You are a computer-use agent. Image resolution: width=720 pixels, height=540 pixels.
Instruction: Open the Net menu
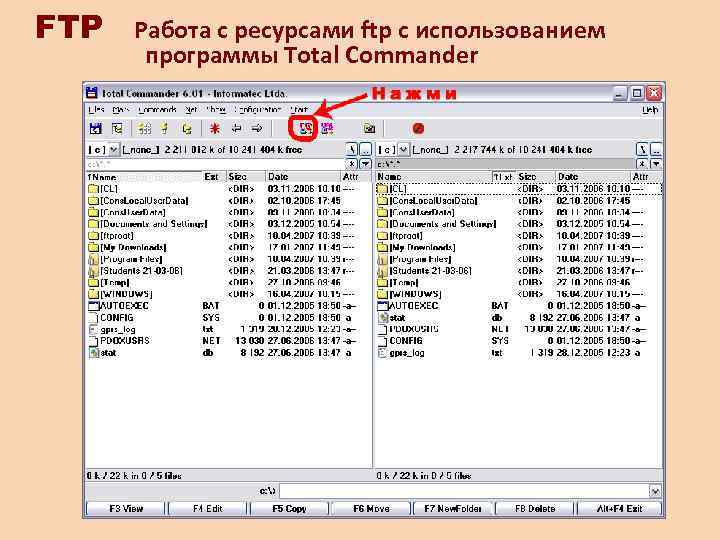[x=191, y=110]
